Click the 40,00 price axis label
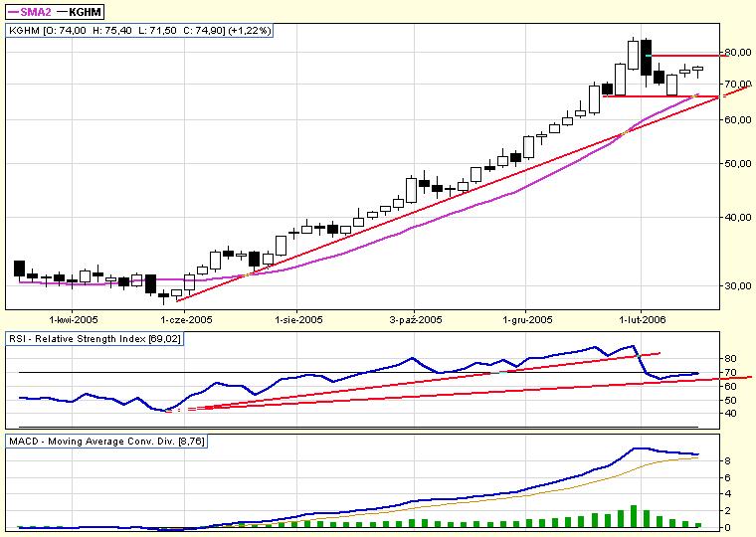The width and height of the screenshot is (756, 537). (738, 217)
